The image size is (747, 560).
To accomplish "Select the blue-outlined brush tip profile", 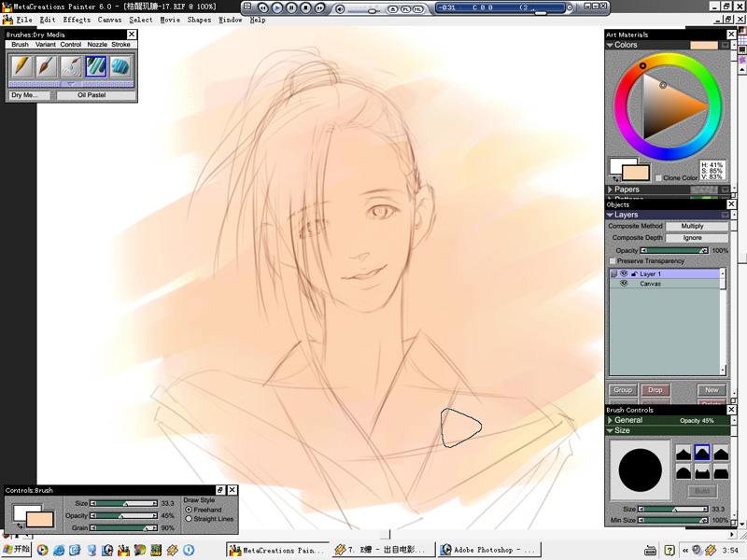I will pos(702,453).
